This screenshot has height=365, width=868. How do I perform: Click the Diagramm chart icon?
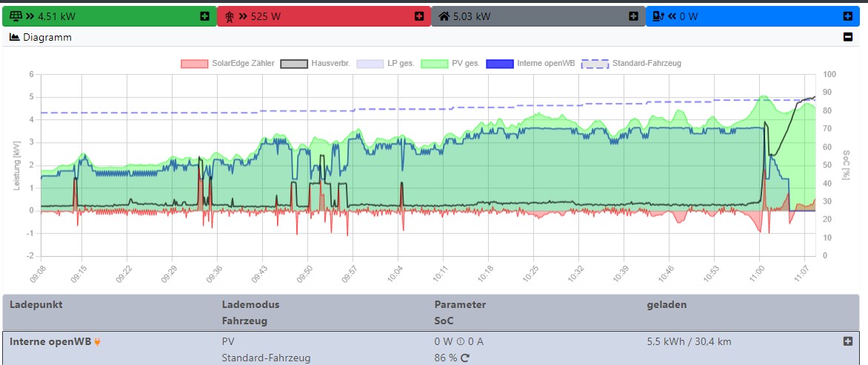(14, 37)
